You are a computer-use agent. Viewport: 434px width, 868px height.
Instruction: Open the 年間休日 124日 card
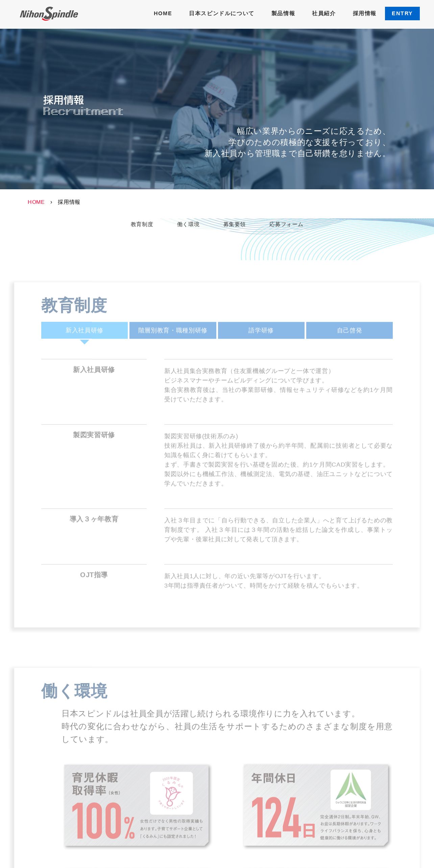click(316, 805)
